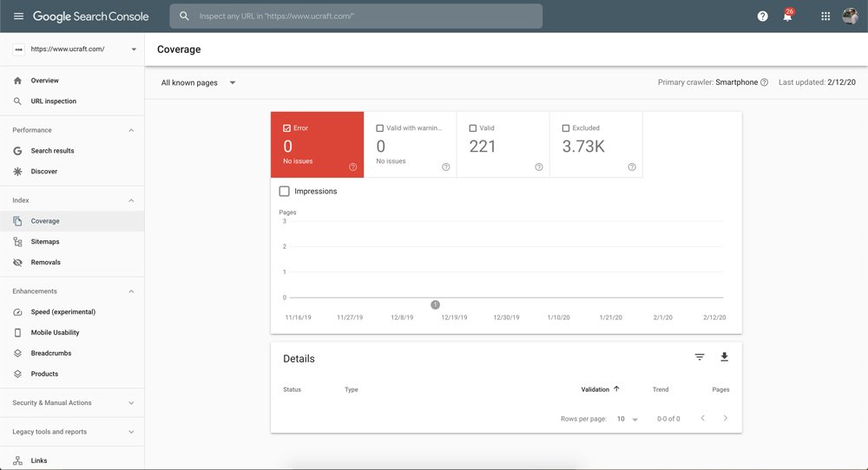The image size is (868, 470).
Task: Check the Valid checkbox
Action: coord(473,128)
